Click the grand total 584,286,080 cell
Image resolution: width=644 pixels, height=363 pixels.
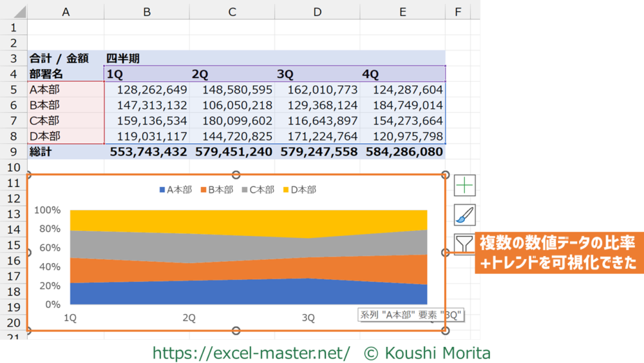404,152
